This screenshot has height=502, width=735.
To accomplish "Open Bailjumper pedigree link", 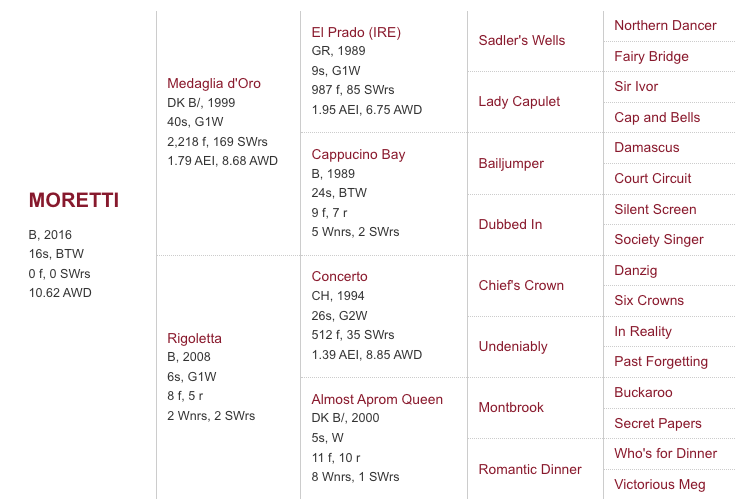I will (511, 162).
